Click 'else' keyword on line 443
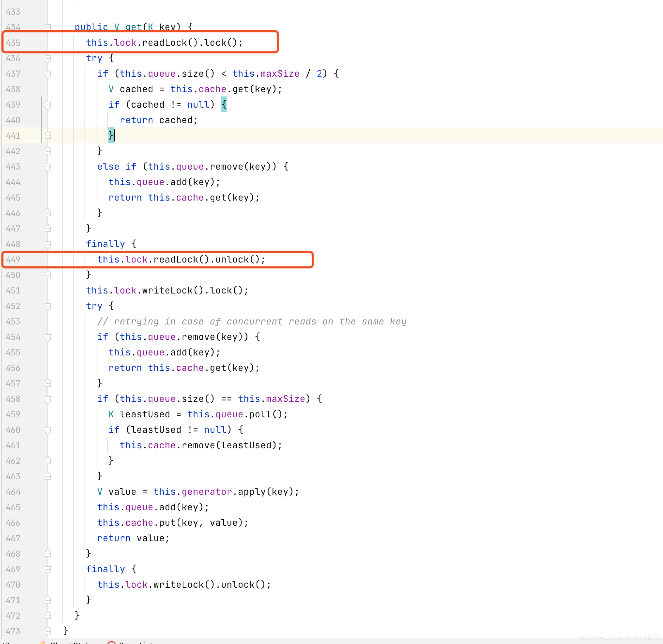The image size is (663, 644). [108, 167]
